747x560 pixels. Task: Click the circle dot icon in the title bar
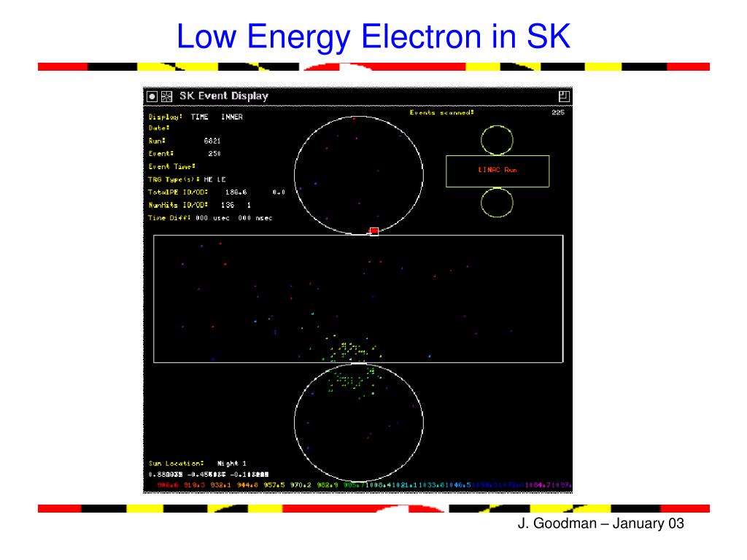(x=152, y=97)
